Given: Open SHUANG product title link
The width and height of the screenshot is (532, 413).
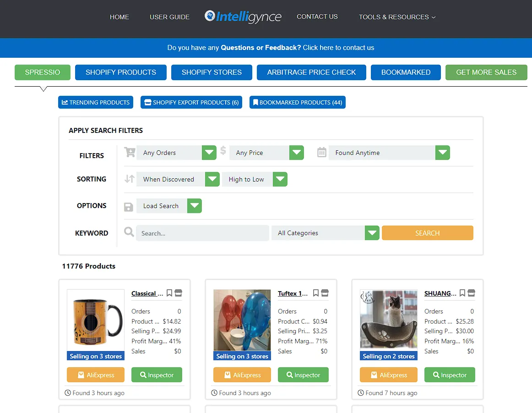Looking at the screenshot, I should 440,293.
